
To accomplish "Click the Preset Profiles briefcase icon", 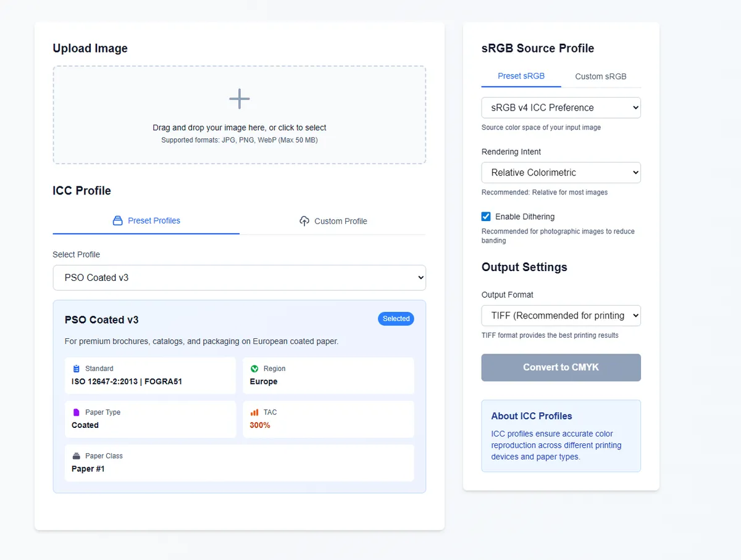I will [x=118, y=220].
